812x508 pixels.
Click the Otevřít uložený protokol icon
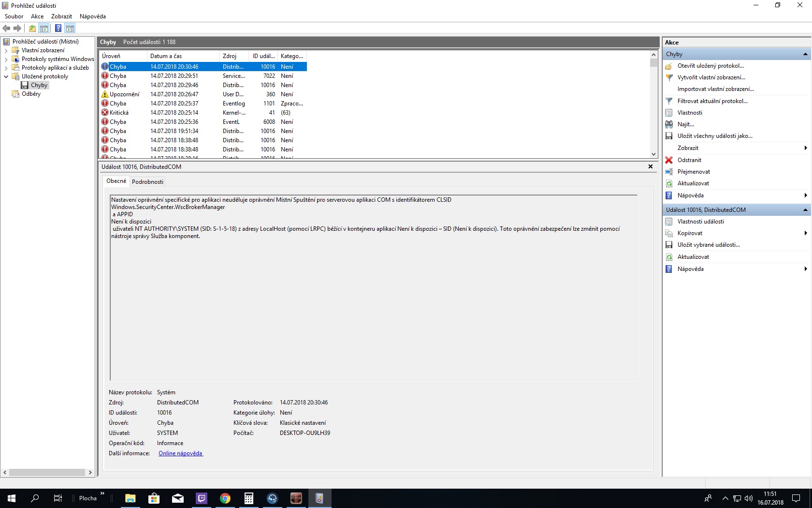click(x=669, y=66)
